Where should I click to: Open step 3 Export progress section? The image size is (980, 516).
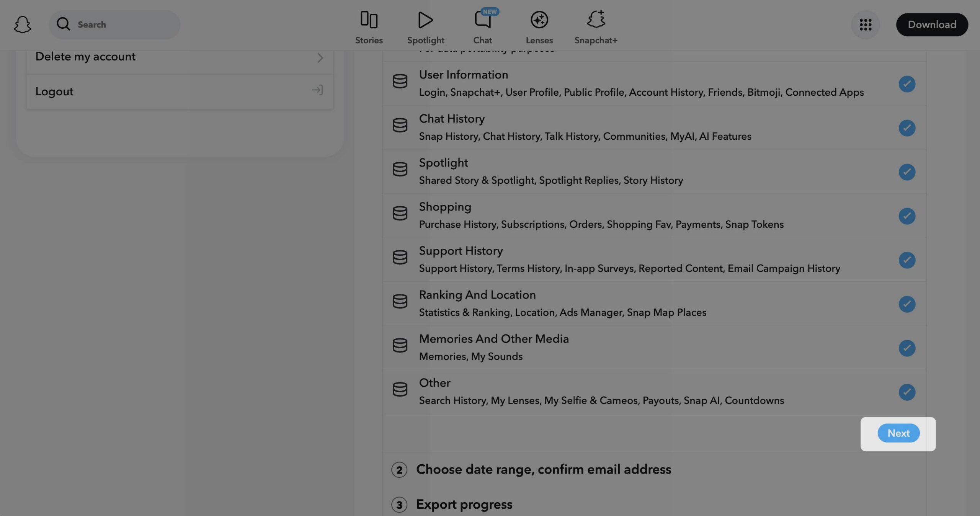(x=464, y=504)
